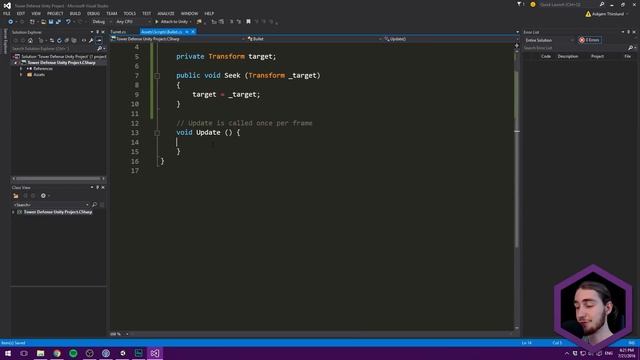This screenshot has width=640, height=360.
Task: Open the ANALYZE menu
Action: (x=166, y=13)
